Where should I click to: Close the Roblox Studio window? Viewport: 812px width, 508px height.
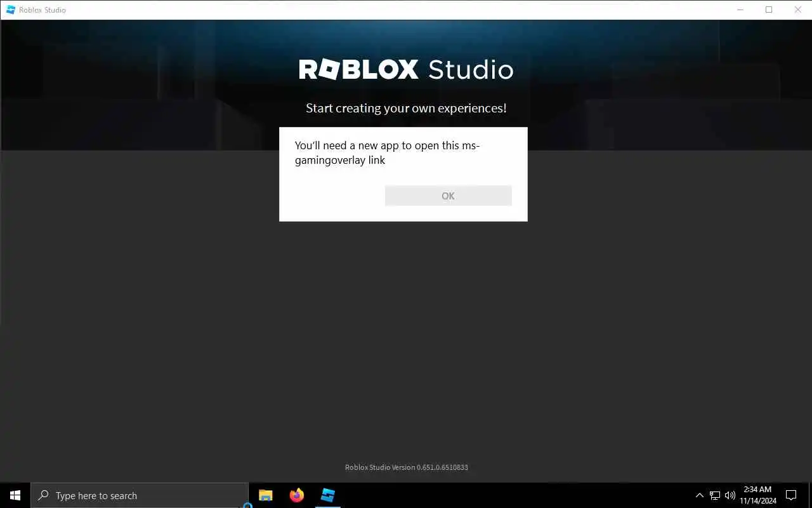pos(798,10)
